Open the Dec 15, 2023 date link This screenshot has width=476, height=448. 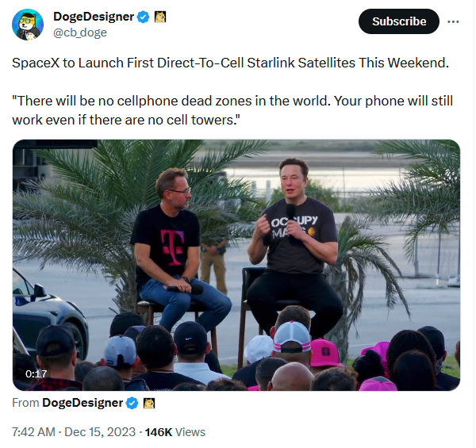pos(100,432)
